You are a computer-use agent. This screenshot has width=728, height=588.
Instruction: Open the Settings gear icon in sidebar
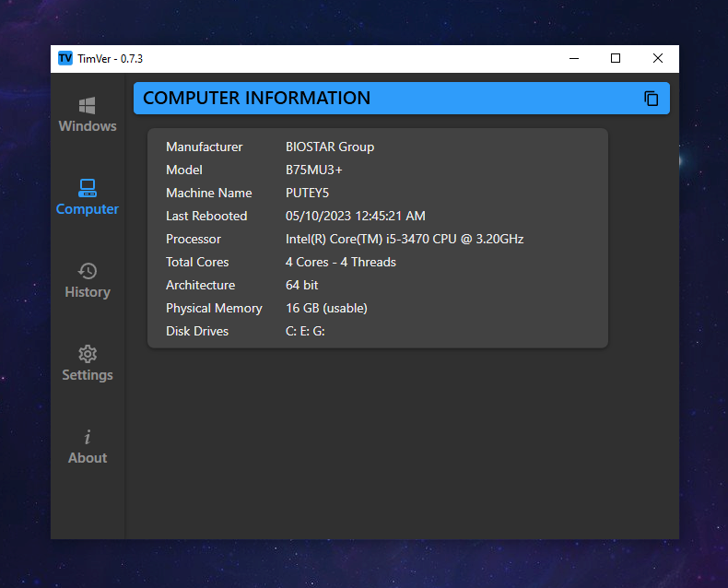88,354
